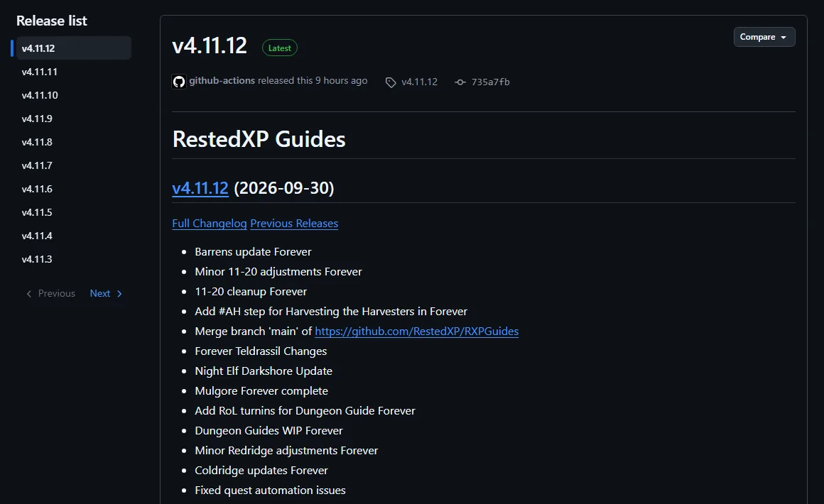824x504 pixels.
Task: Click 'Minor 11-20 adjustments Forever' entry
Action: click(x=278, y=272)
